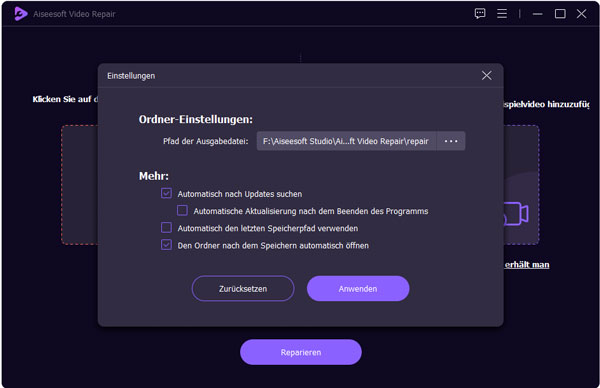This screenshot has width=600, height=388.
Task: Open the feedback chat bubble icon
Action: coord(480,14)
